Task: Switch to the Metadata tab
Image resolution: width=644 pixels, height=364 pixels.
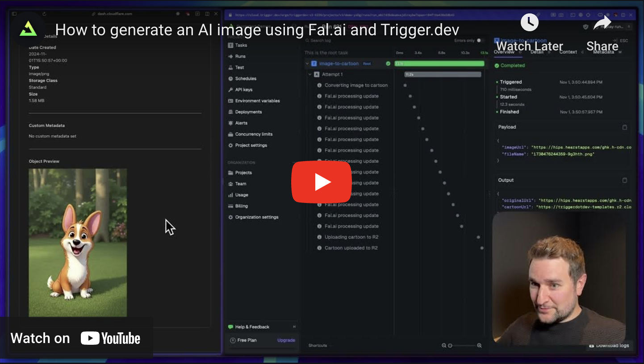Action: (603, 52)
